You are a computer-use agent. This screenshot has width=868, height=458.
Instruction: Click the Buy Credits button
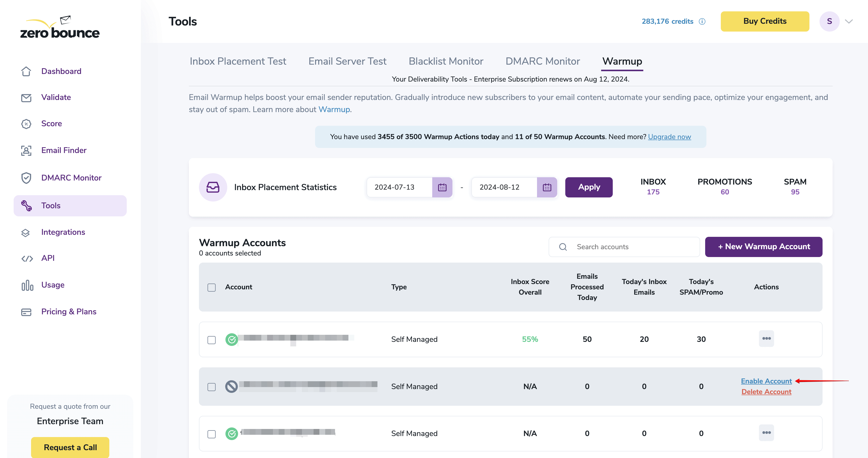pyautogui.click(x=764, y=21)
